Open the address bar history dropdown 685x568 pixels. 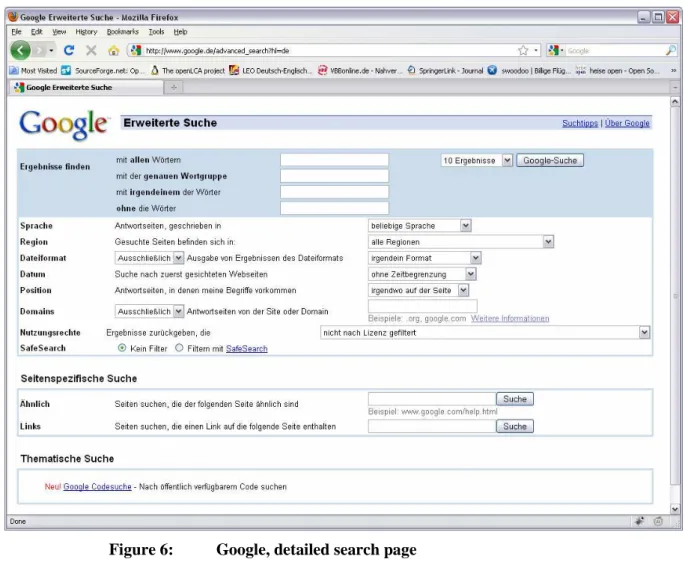click(536, 51)
